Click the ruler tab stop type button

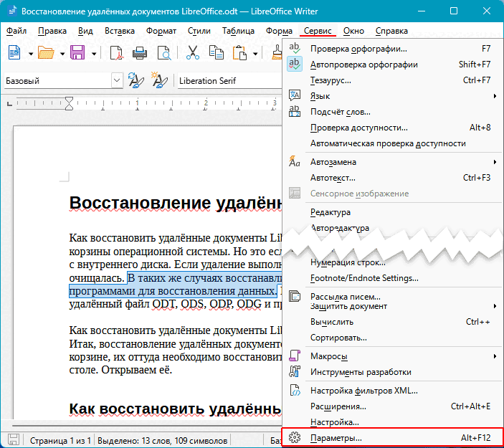9,103
